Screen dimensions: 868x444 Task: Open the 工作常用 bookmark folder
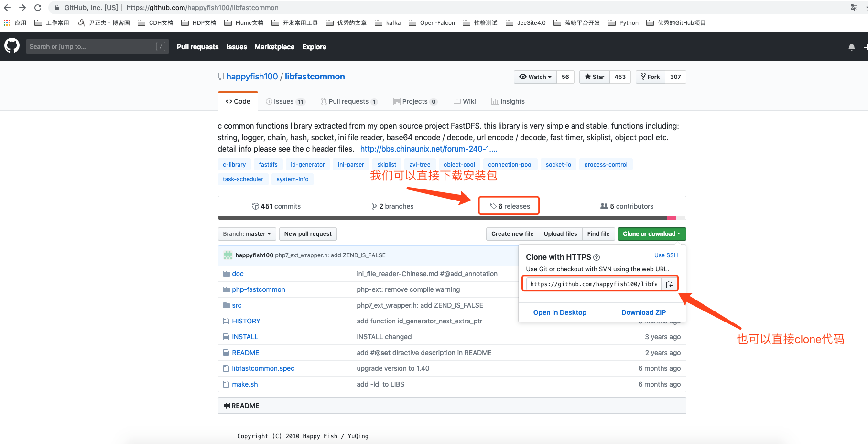52,22
